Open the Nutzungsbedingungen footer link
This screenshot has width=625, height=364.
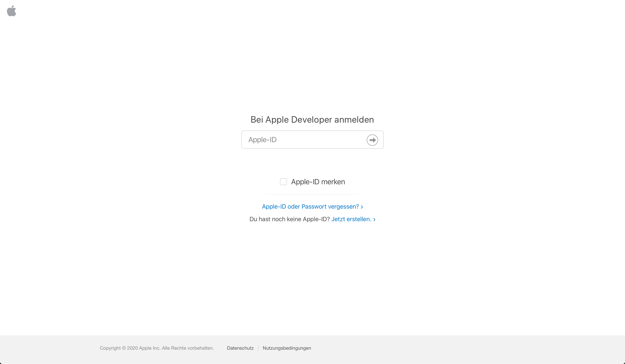click(x=287, y=348)
